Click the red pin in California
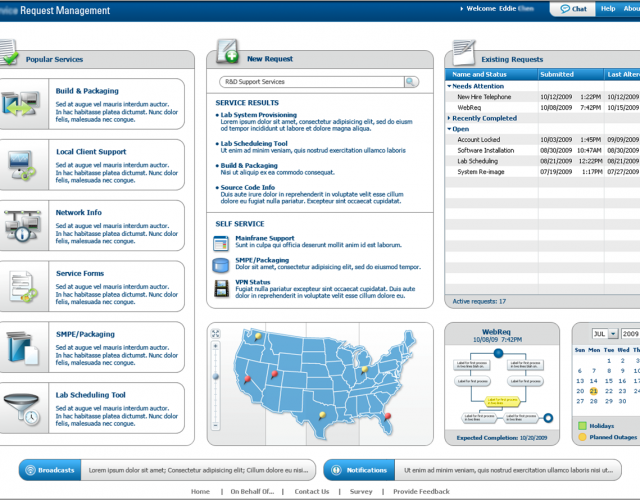The width and height of the screenshot is (640, 500). [x=247, y=379]
